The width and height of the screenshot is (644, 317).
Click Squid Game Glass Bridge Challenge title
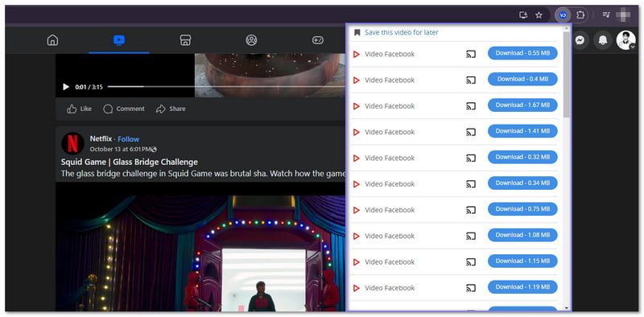tap(130, 162)
